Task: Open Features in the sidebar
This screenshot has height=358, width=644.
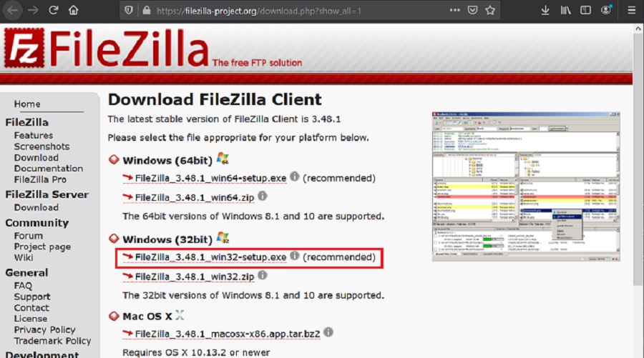Action: tap(33, 135)
